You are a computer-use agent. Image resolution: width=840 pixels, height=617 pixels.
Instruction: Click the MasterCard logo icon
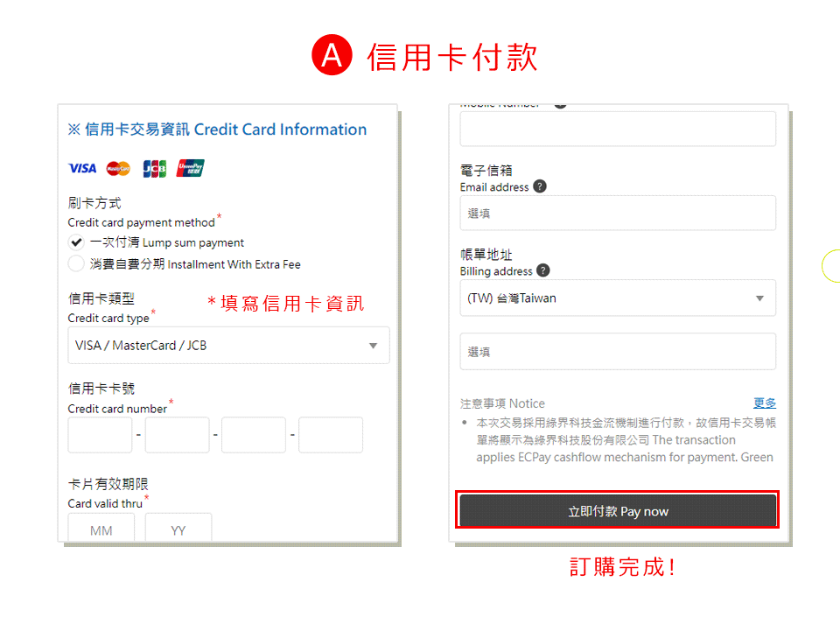[x=118, y=169]
